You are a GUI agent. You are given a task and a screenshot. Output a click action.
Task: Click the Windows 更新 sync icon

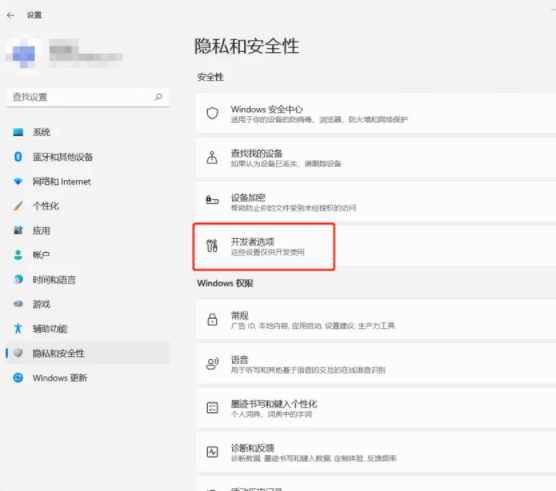point(18,378)
